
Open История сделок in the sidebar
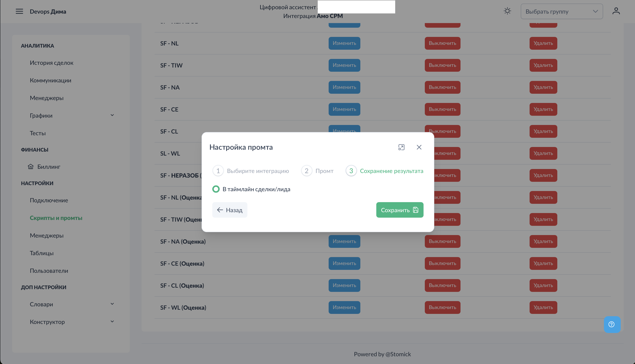tap(52, 63)
